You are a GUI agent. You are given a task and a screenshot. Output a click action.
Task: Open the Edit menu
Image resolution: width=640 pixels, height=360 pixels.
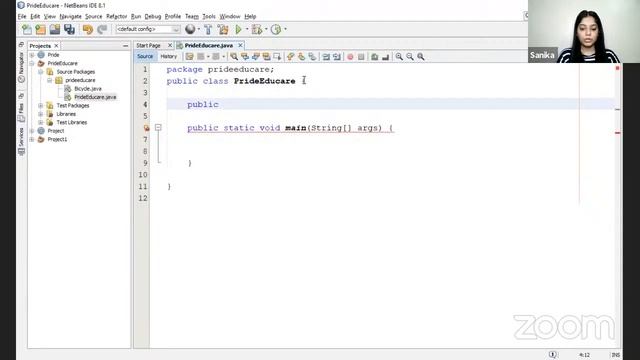coord(35,16)
